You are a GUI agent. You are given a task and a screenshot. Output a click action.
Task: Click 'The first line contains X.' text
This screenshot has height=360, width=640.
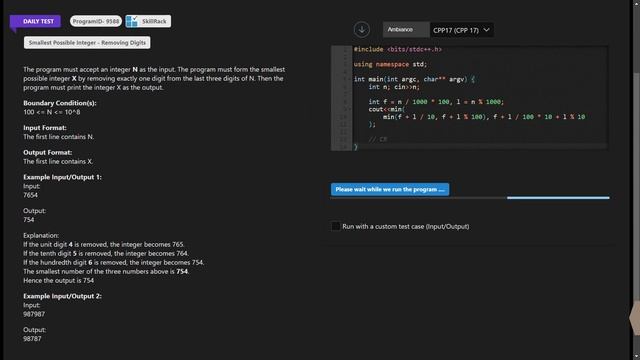click(58, 162)
